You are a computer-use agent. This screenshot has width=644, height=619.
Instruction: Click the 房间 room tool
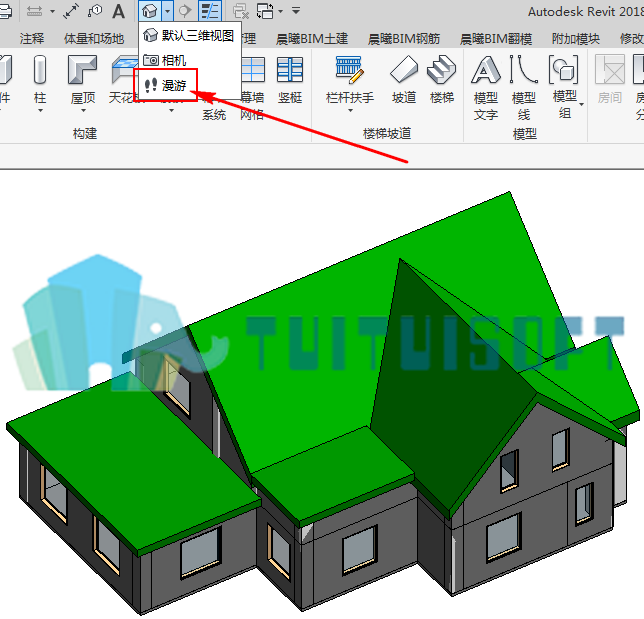click(610, 80)
